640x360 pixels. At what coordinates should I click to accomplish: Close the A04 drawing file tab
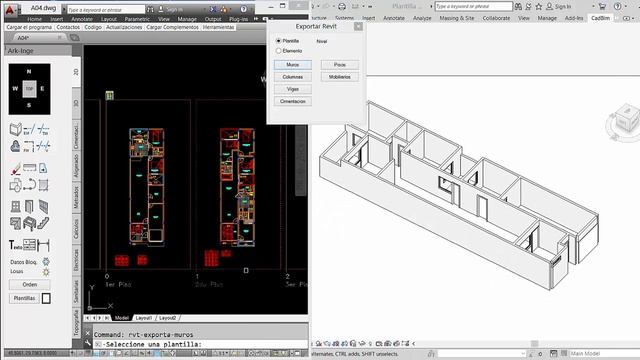coord(60,38)
